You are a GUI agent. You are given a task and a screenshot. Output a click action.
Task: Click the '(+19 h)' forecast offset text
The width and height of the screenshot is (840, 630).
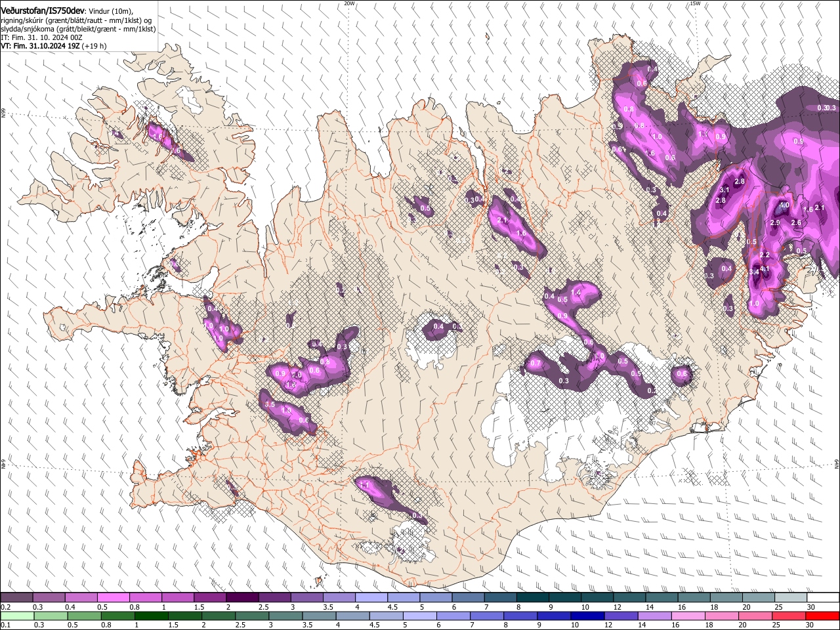click(94, 46)
